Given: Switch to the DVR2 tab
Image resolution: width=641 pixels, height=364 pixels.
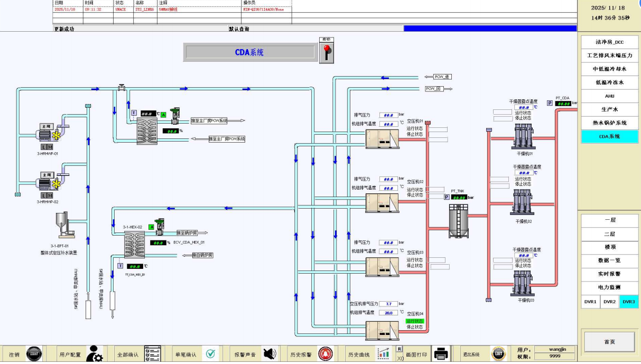Looking at the screenshot, I should (x=609, y=302).
